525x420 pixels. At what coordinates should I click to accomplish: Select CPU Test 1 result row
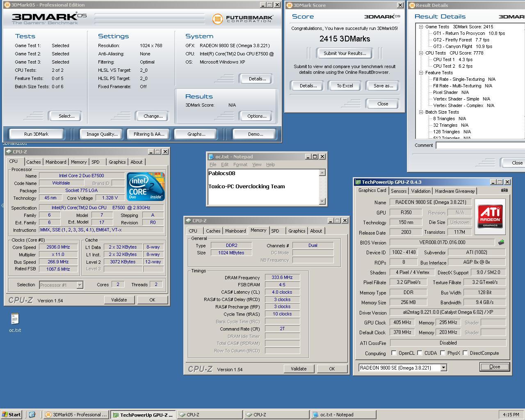(x=453, y=59)
